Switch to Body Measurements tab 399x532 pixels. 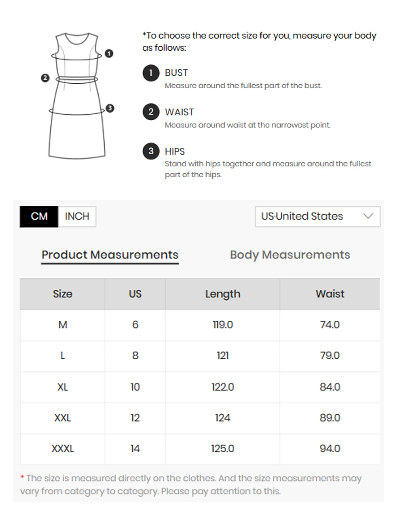click(x=290, y=255)
